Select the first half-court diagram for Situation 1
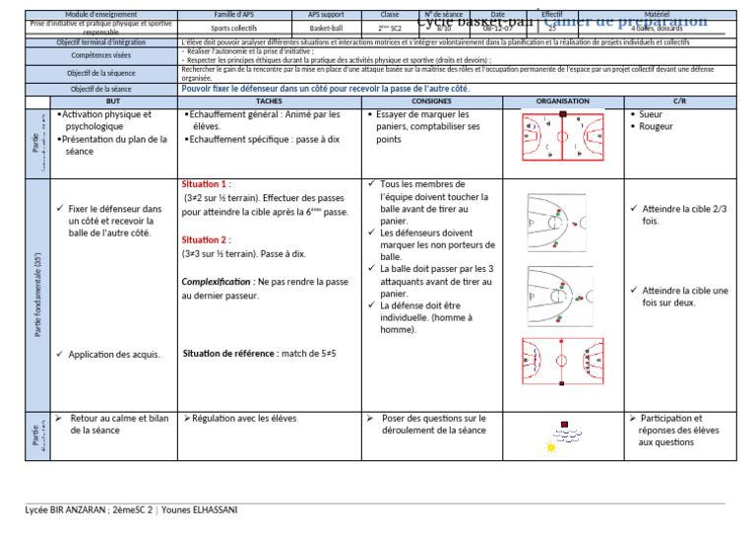This screenshot has height=535, width=756. pyautogui.click(x=557, y=223)
